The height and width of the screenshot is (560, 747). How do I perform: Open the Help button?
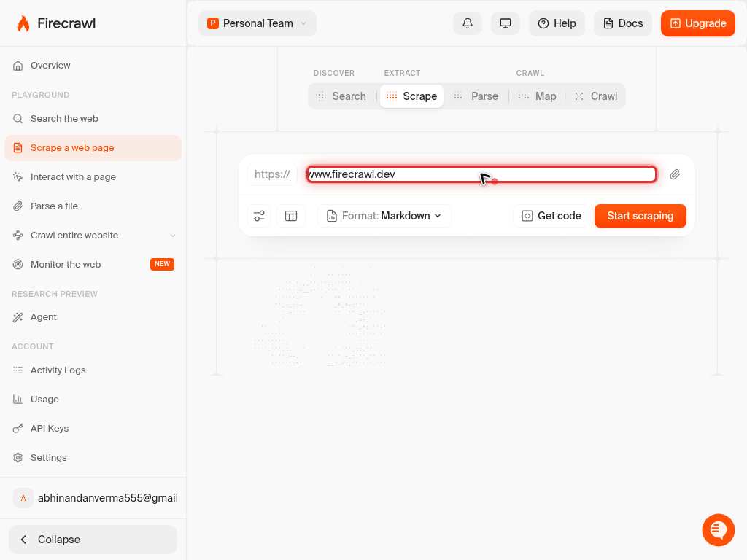coord(557,23)
